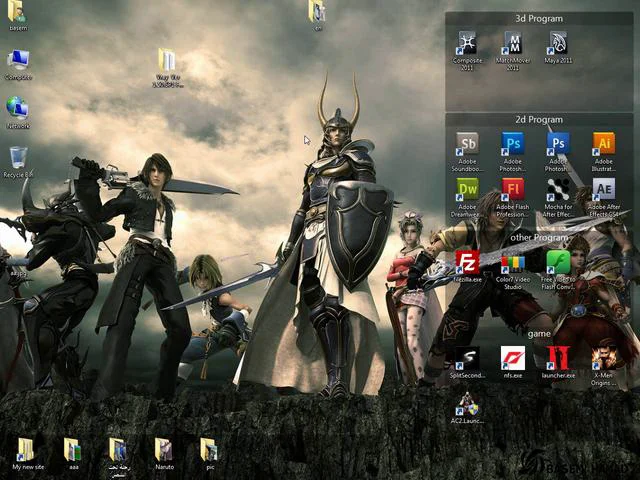Launch the SplitSecond game shortcut
This screenshot has width=640, height=480.
tap(467, 362)
